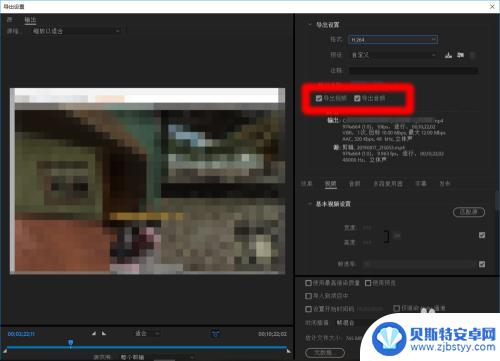The image size is (500, 361).
Task: Click the width-height link bracket icon
Action: [x=386, y=236]
